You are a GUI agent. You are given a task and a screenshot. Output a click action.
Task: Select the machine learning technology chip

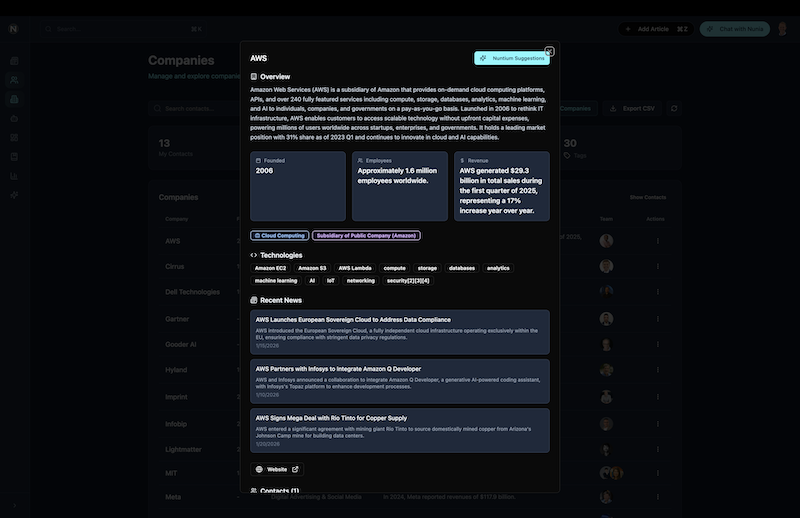tap(276, 281)
